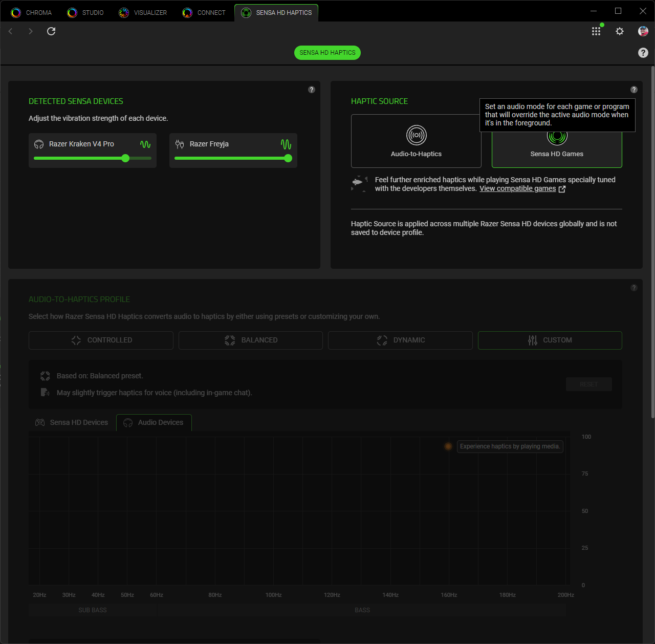Click the Bass frequency band label
This screenshot has width=655, height=644.
(x=362, y=610)
